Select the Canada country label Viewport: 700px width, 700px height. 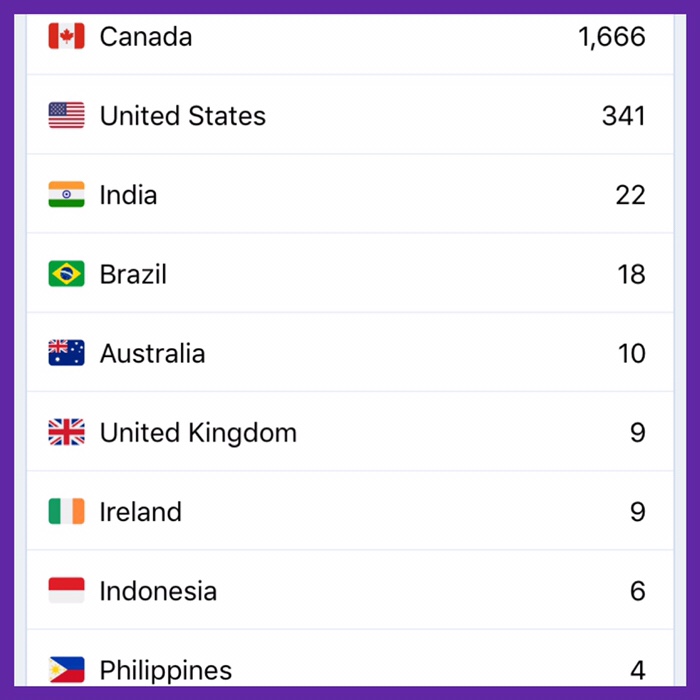click(x=146, y=37)
